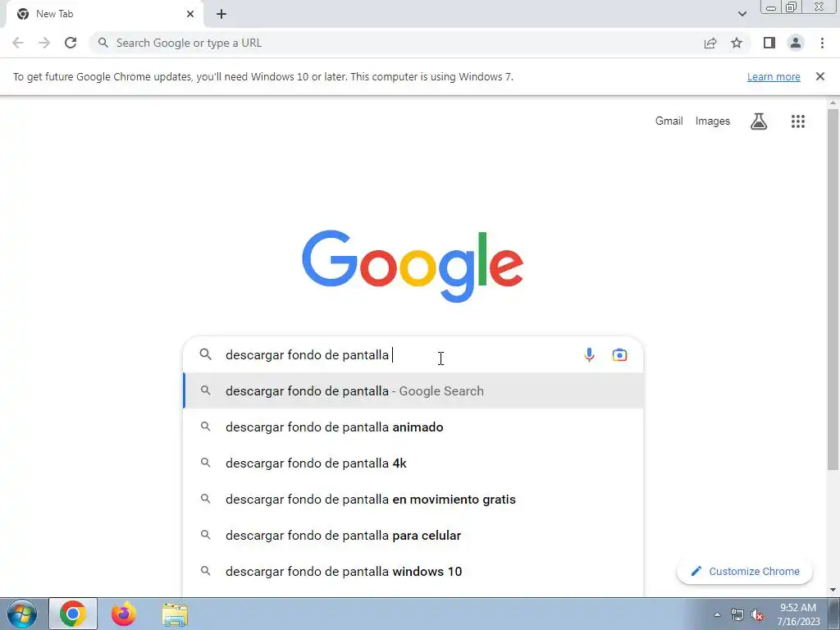Image resolution: width=840 pixels, height=630 pixels.
Task: Click the browser Forward arrow
Action: (44, 43)
